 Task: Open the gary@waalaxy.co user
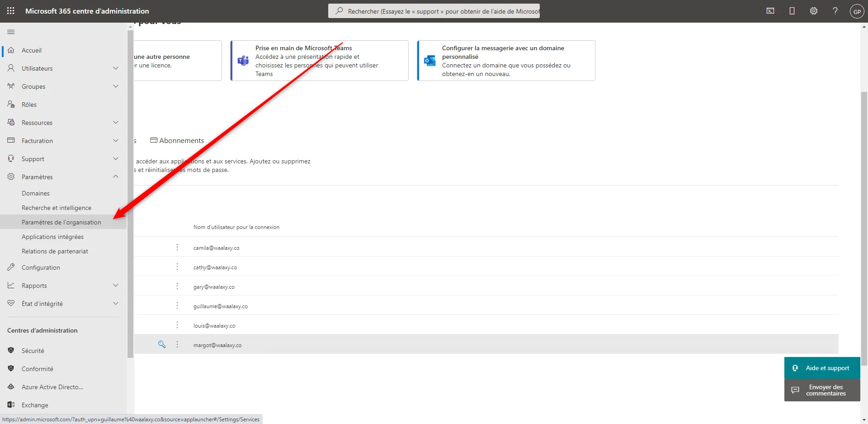(x=214, y=287)
